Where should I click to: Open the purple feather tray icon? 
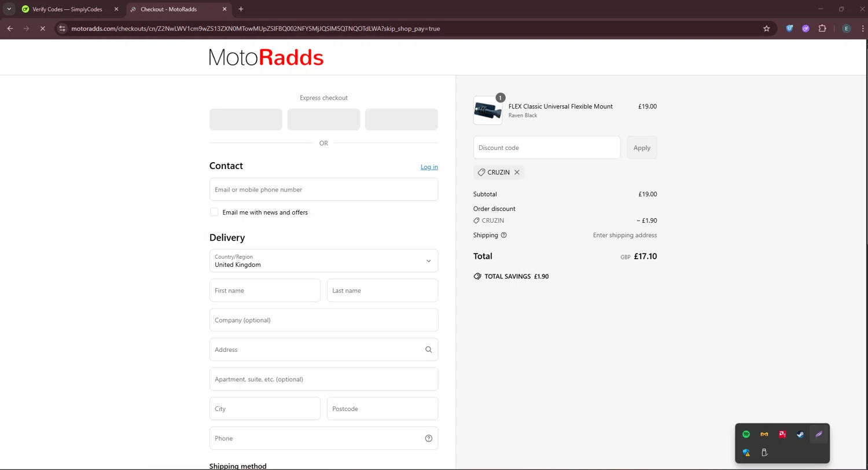point(819,434)
